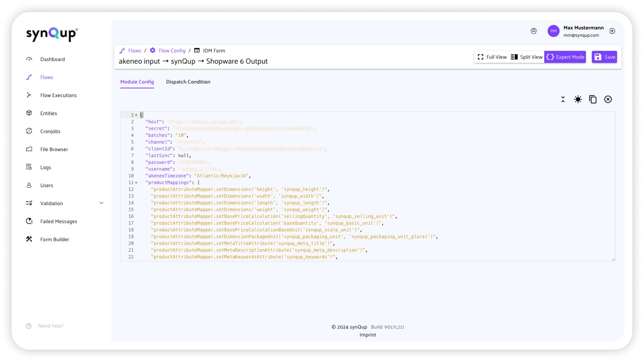Click the Need help question icon

coord(29,326)
